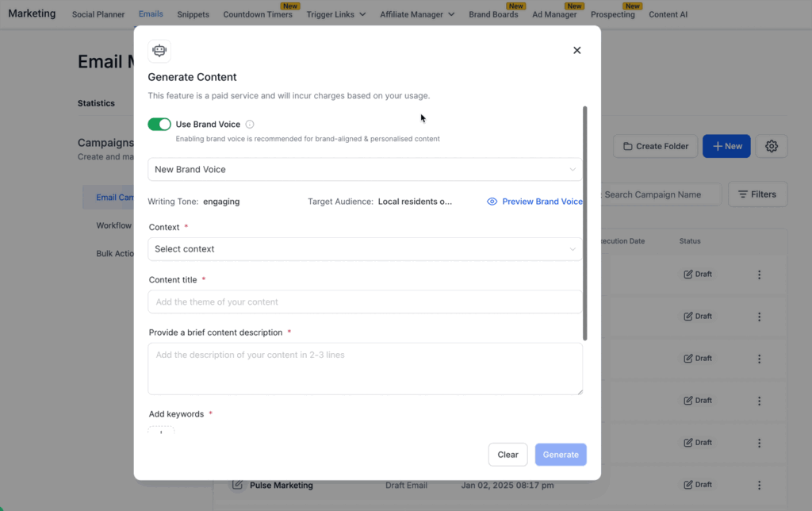Click the Content title input field
Image resolution: width=812 pixels, height=511 pixels.
[x=365, y=302]
